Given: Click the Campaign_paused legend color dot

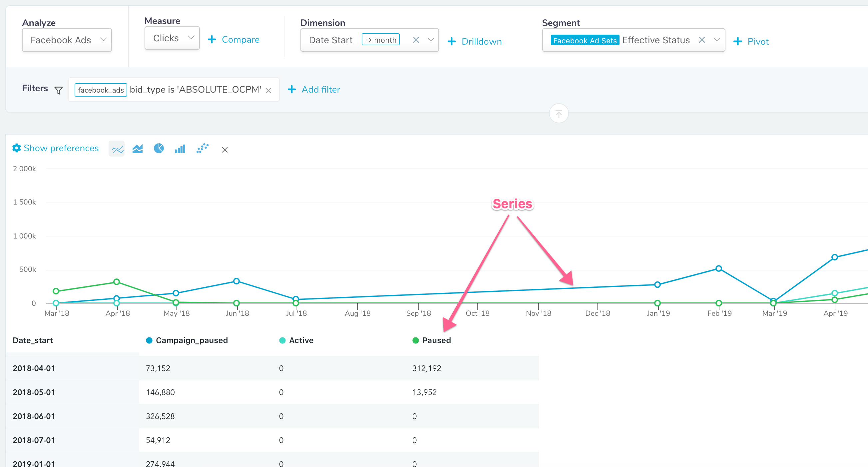Looking at the screenshot, I should click(x=149, y=341).
